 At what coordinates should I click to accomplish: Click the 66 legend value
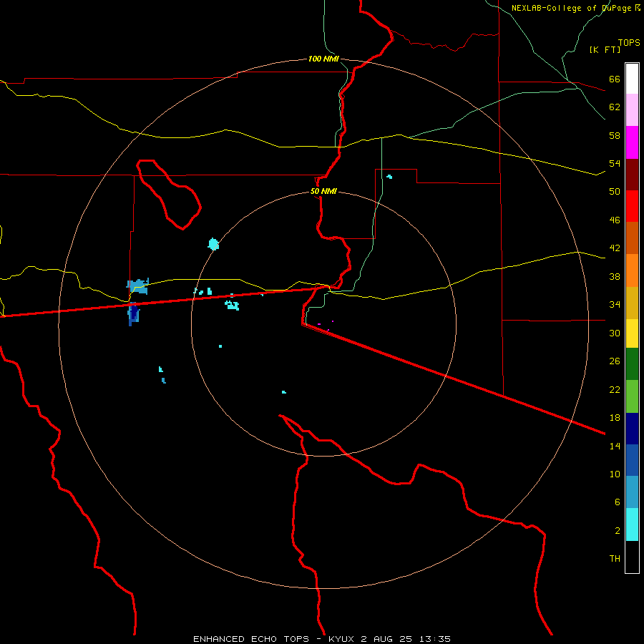click(615, 79)
